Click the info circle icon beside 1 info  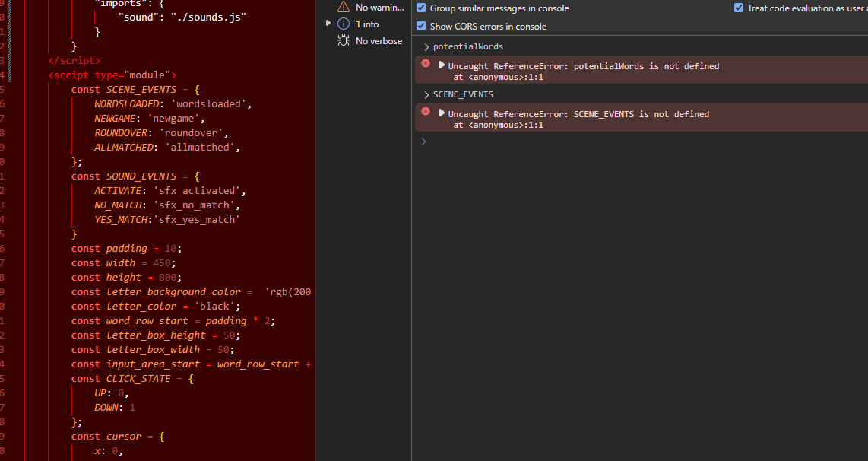pos(344,24)
